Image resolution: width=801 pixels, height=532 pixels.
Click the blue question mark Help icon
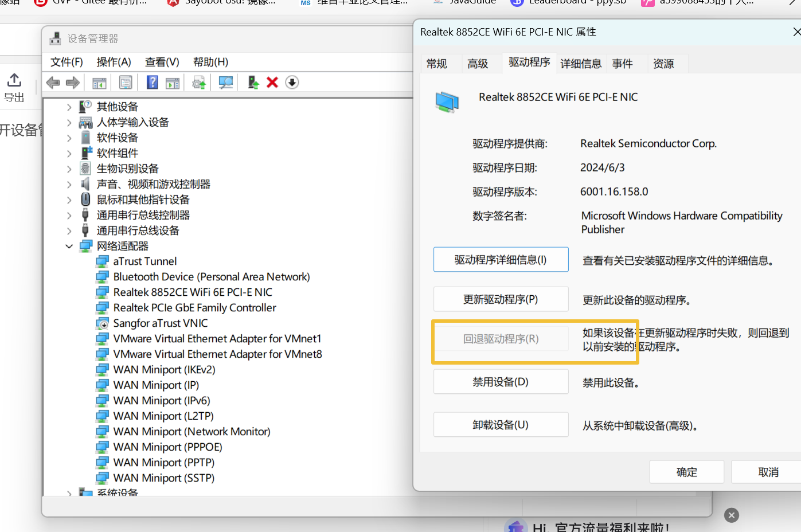152,83
